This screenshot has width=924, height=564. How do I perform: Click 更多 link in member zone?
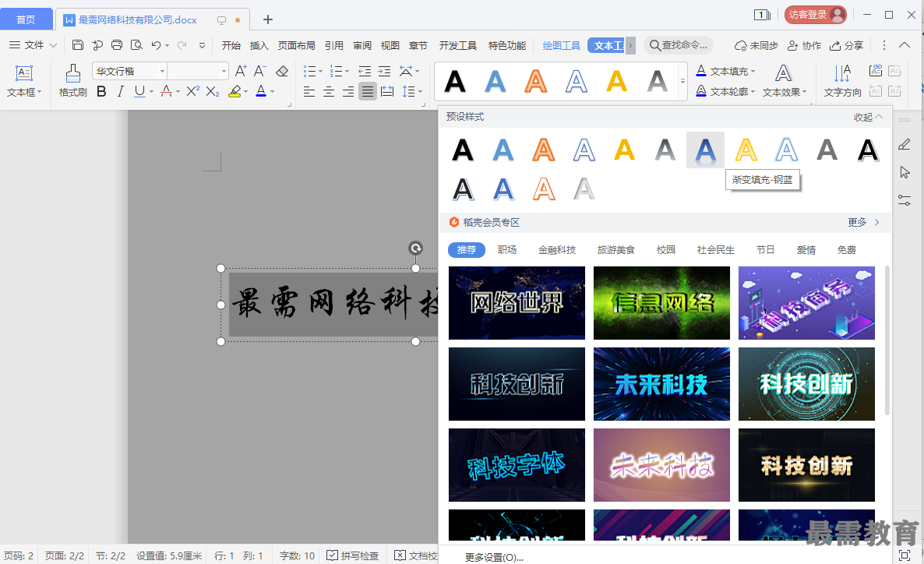864,222
